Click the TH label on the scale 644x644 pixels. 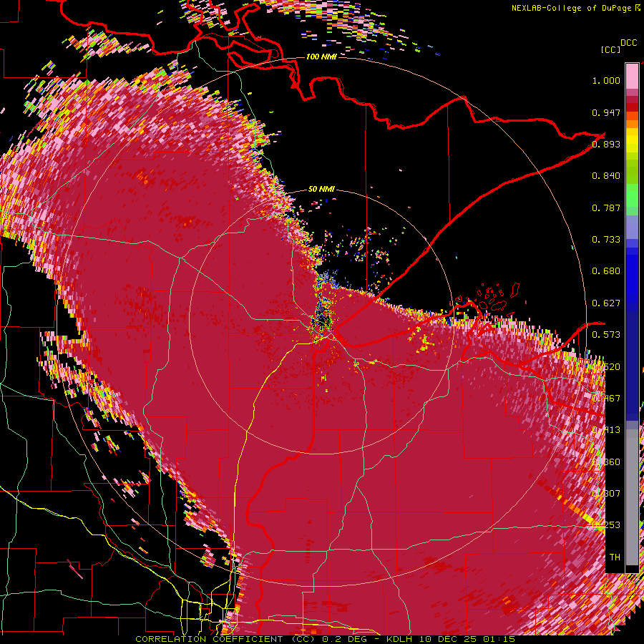615,557
